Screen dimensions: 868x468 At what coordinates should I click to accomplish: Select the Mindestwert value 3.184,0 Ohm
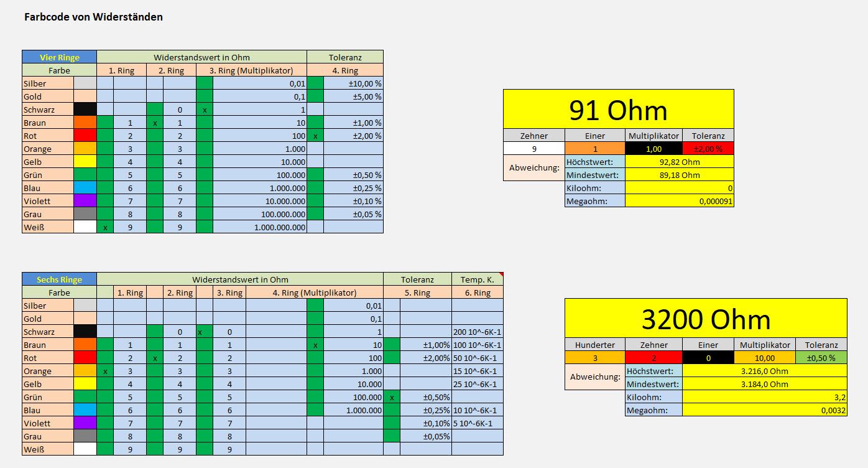pyautogui.click(x=764, y=384)
